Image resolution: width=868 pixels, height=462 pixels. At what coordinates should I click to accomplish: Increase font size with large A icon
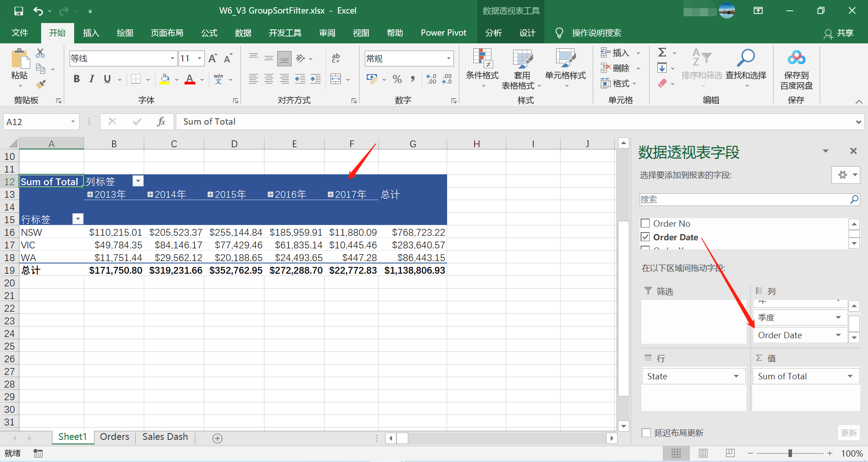[x=213, y=58]
